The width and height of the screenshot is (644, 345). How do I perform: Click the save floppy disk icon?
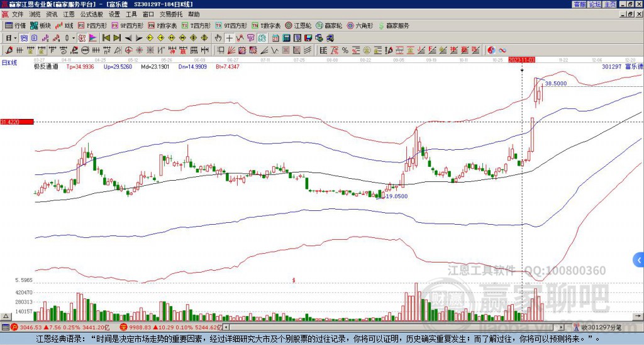tap(308, 38)
